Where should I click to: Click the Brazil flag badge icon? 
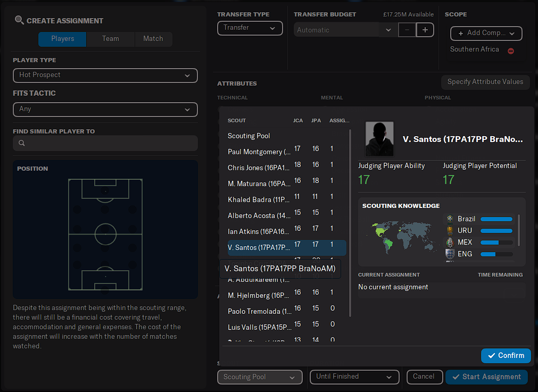[450, 219]
